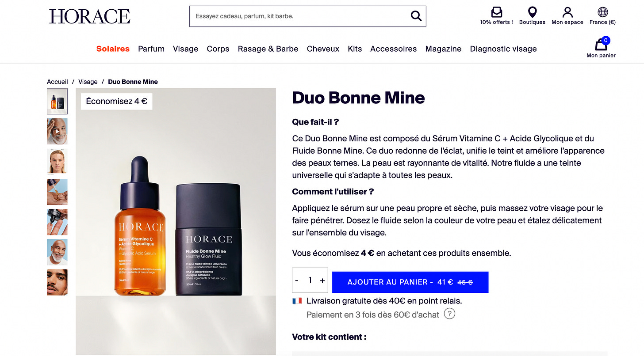Image resolution: width=644 pixels, height=356 pixels.
Task: Click Ajouter au panier button
Action: tap(410, 282)
